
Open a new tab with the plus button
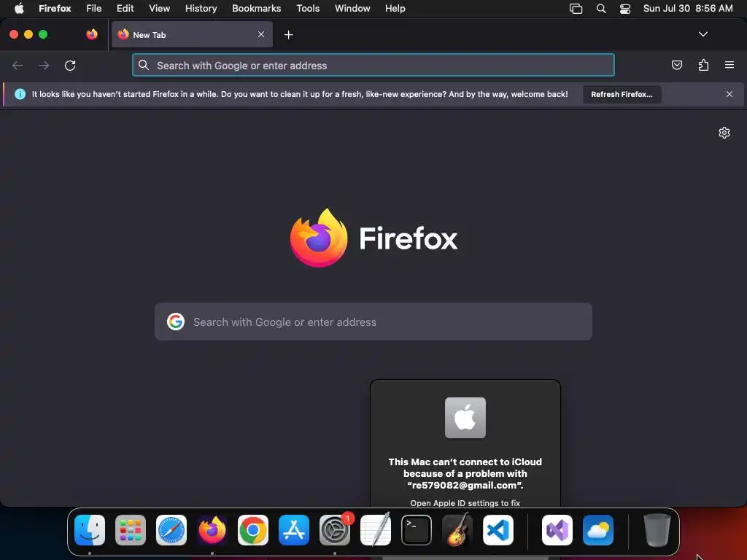(x=288, y=35)
